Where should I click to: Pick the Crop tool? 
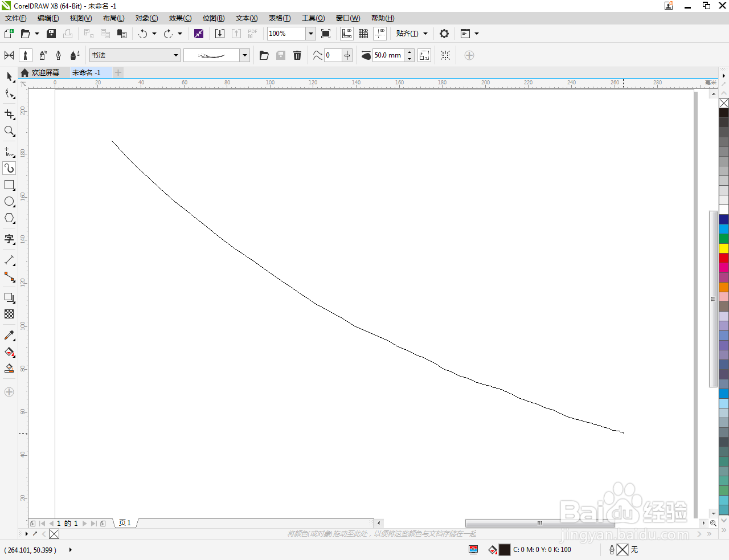[9, 115]
